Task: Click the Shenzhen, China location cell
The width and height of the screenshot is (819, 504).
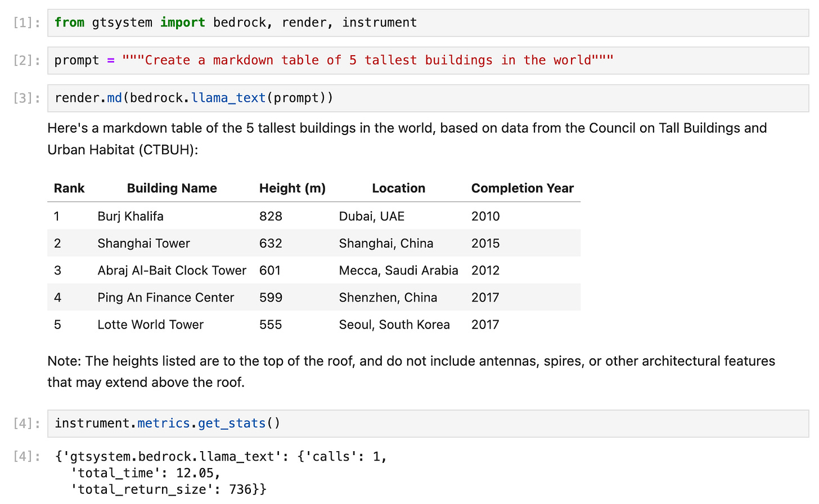Action: tap(388, 298)
